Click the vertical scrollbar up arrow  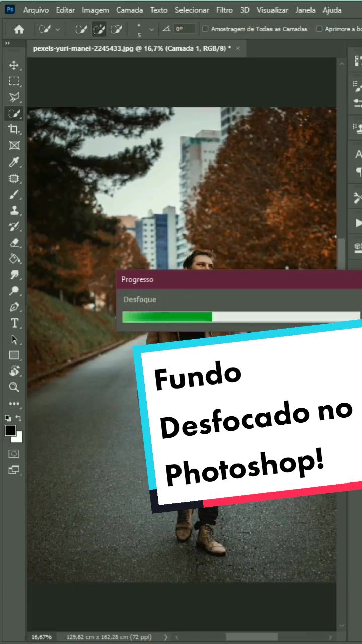[342, 63]
